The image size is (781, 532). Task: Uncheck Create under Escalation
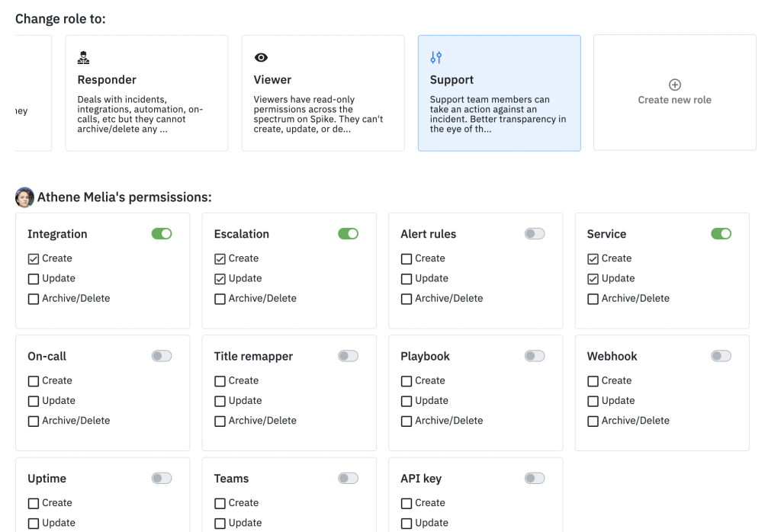coord(220,259)
